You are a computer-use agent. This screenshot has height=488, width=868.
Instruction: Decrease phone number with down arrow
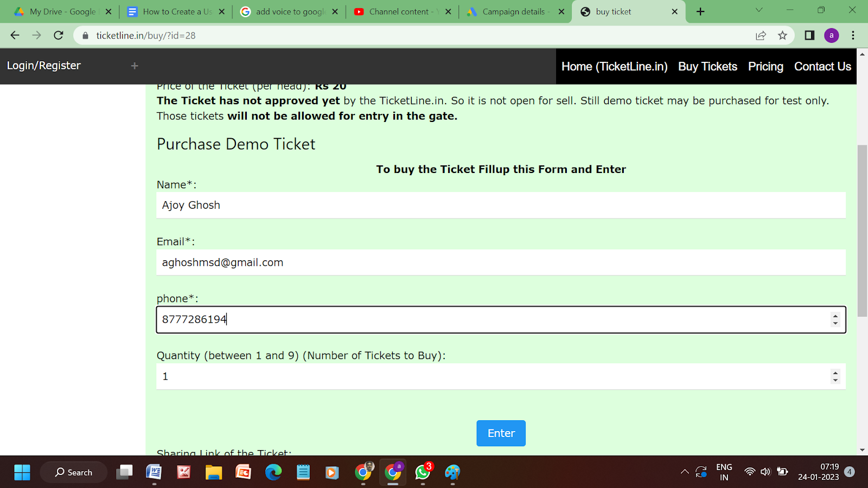pos(835,323)
